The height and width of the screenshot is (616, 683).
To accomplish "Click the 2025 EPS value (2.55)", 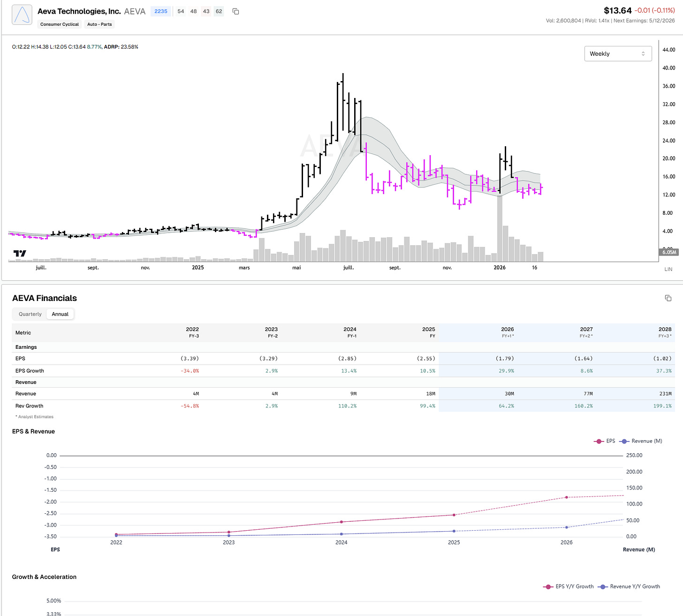I will [426, 359].
